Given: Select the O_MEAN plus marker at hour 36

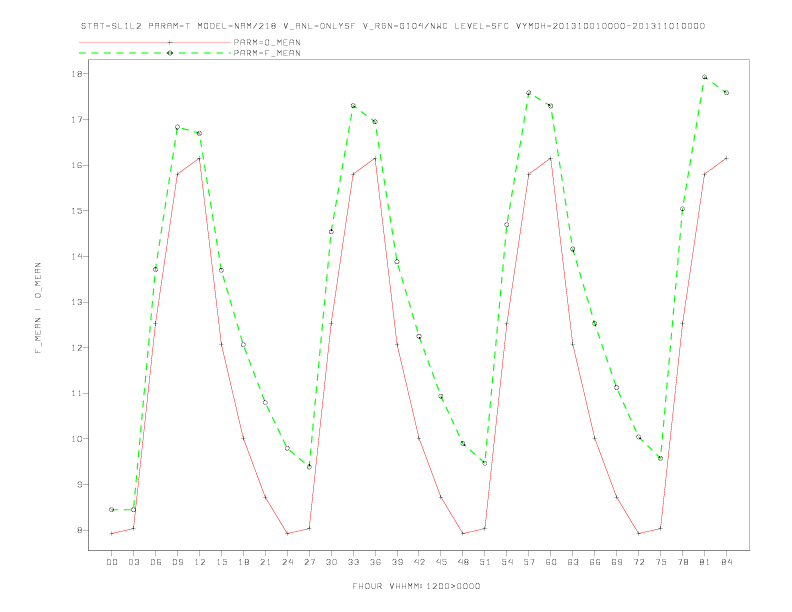Looking at the screenshot, I should click(375, 159).
